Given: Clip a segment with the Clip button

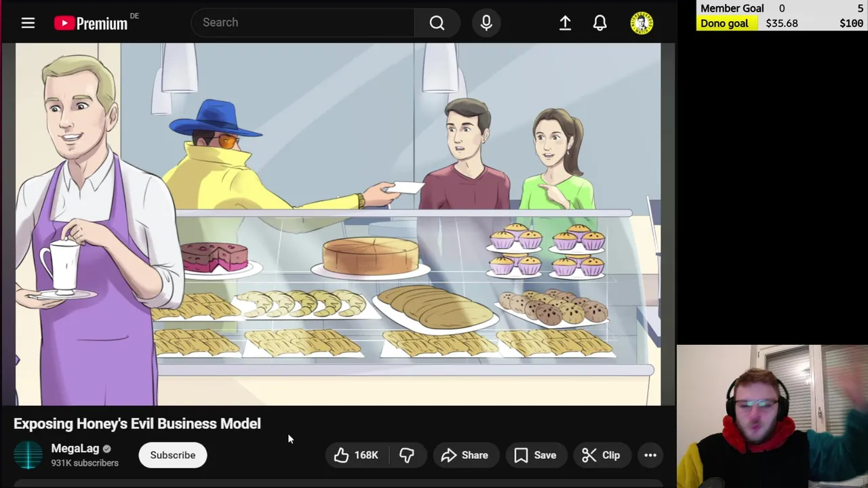Looking at the screenshot, I should [601, 455].
